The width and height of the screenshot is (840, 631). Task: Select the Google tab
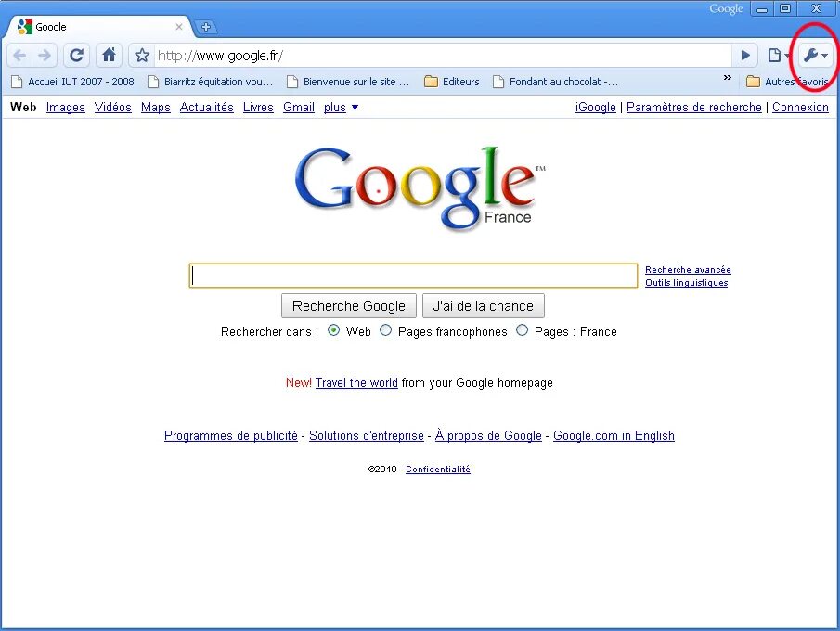point(99,27)
